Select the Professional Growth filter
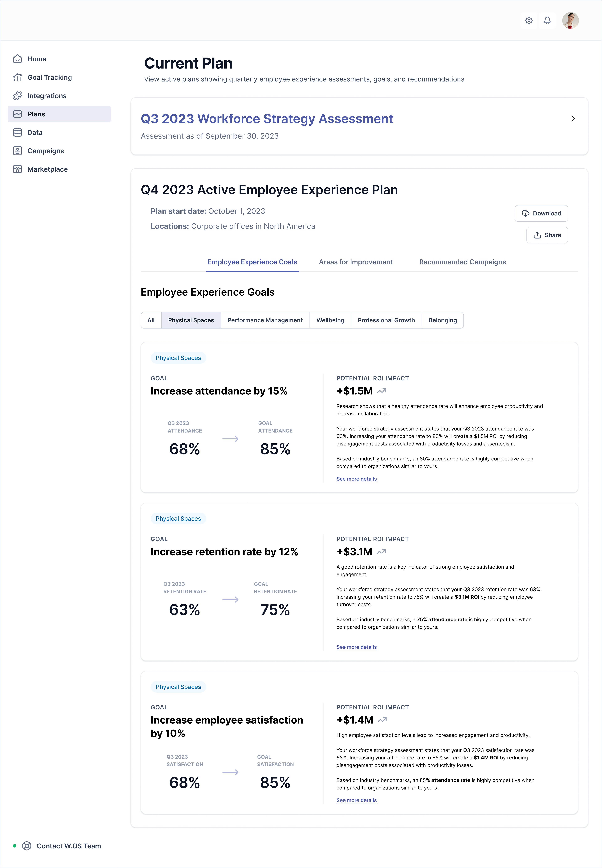Screen dimensions: 602x868 386,320
